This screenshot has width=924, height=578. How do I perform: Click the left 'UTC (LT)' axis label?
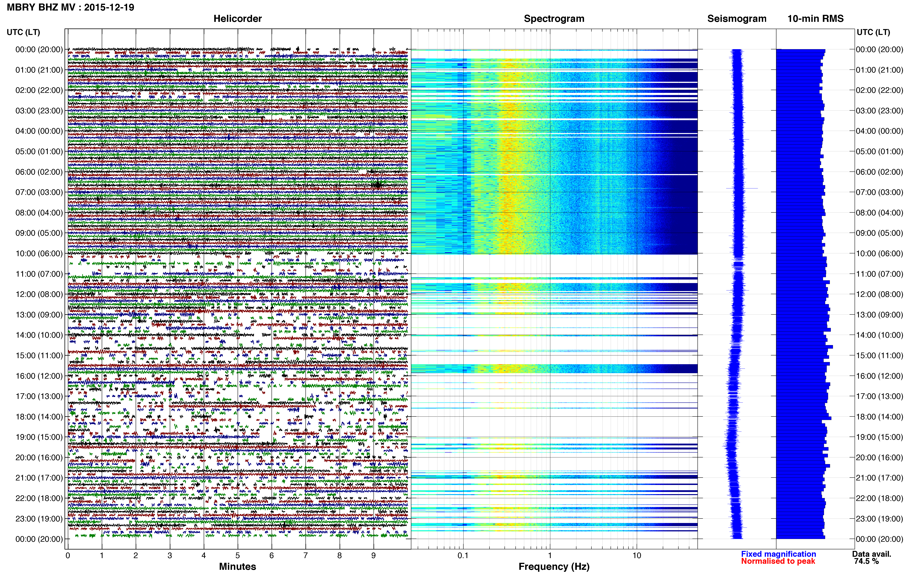(x=23, y=32)
